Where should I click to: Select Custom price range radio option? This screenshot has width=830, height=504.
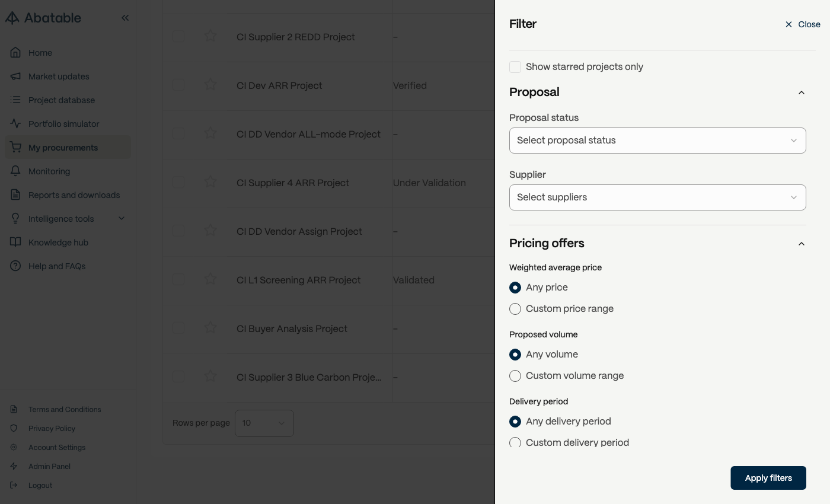click(x=515, y=309)
